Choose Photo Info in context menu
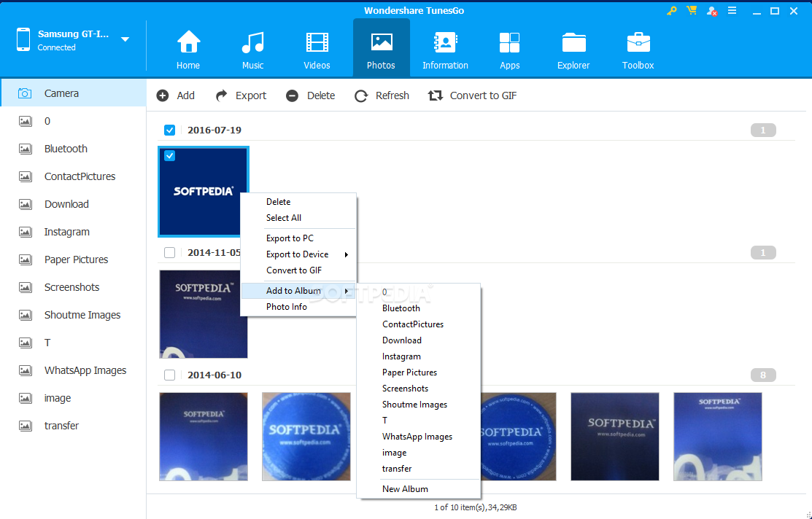Screen dimensions: 812x519 (x=298, y=307)
